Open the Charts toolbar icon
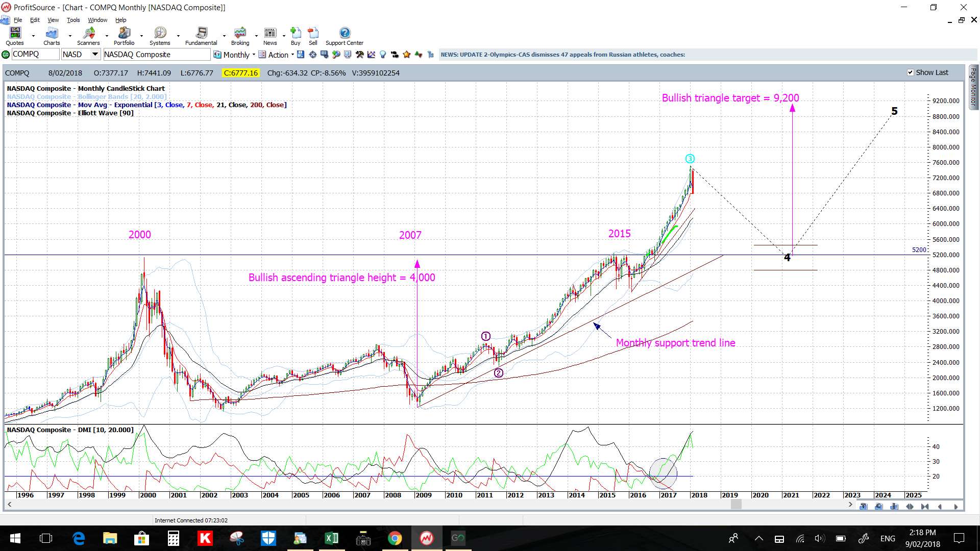The width and height of the screenshot is (980, 551). (x=52, y=36)
